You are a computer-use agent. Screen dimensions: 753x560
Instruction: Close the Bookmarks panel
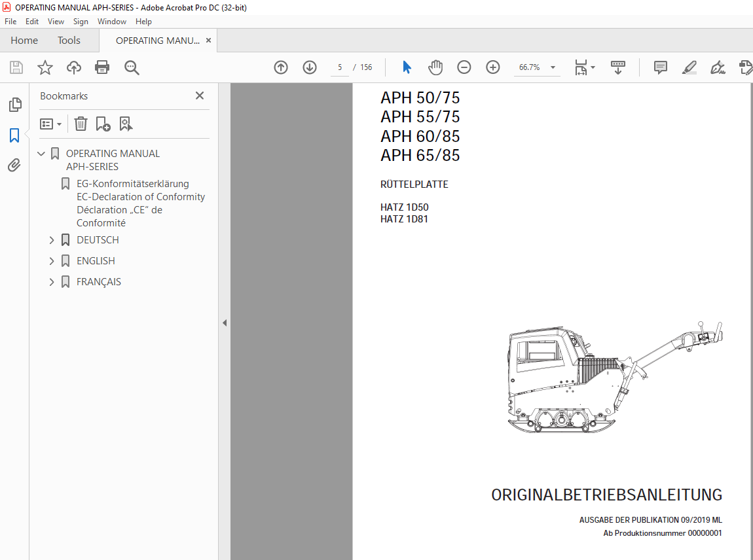point(200,96)
